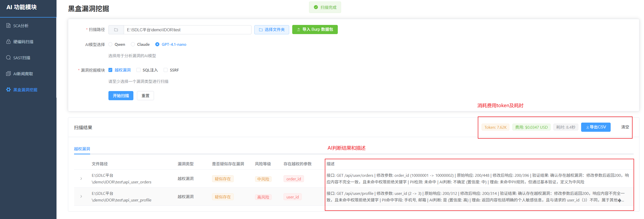Expand the api_user_orders result row
This screenshot has height=219, width=644.
point(81,179)
